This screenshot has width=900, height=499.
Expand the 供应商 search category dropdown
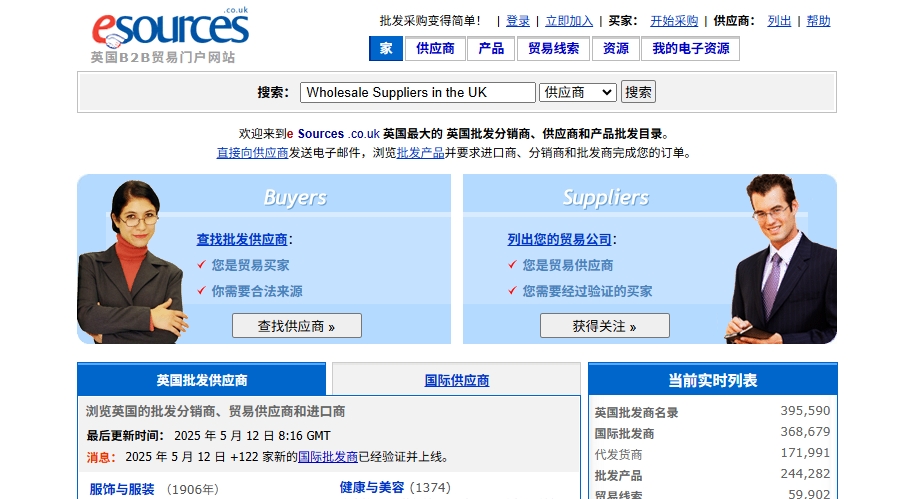point(577,92)
